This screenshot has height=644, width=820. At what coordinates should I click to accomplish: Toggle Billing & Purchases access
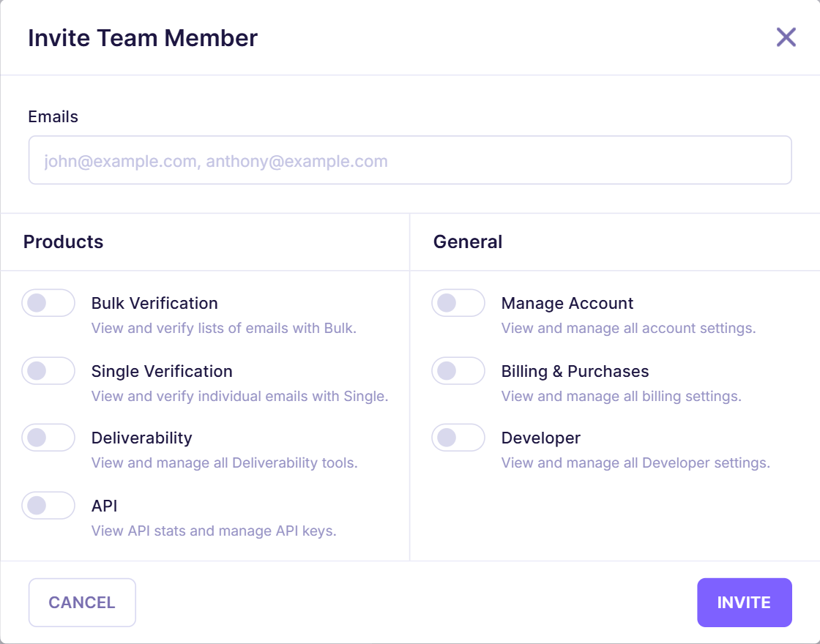tap(458, 370)
